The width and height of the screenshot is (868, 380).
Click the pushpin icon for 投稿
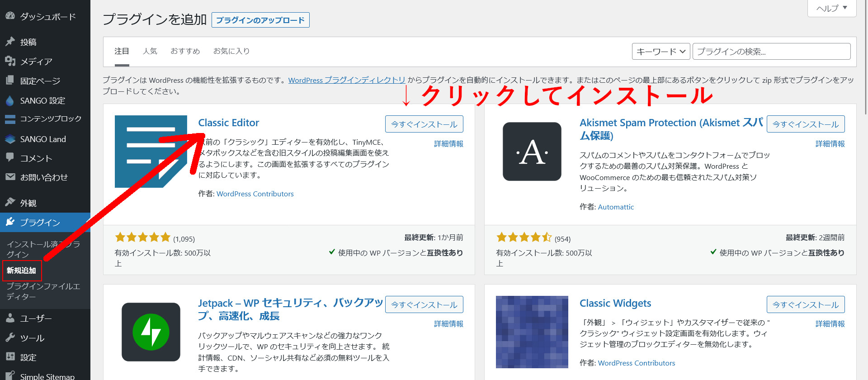[x=10, y=42]
